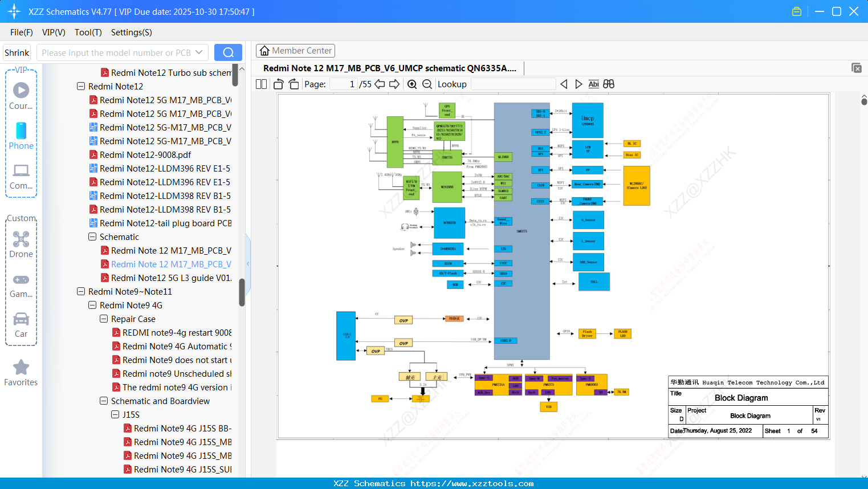Open the Car category
The height and width of the screenshot is (489, 868).
point(21,325)
